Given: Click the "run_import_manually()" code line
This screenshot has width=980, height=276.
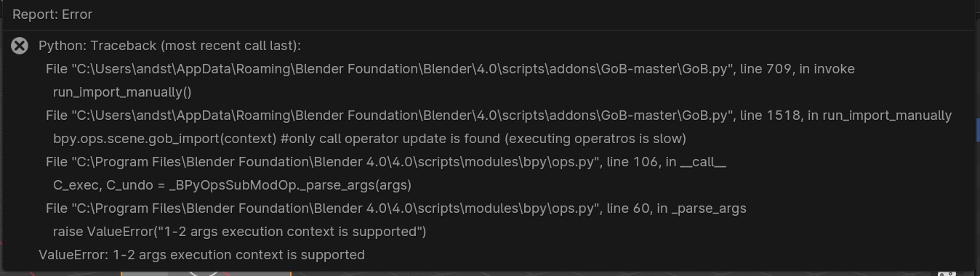Looking at the screenshot, I should point(122,92).
